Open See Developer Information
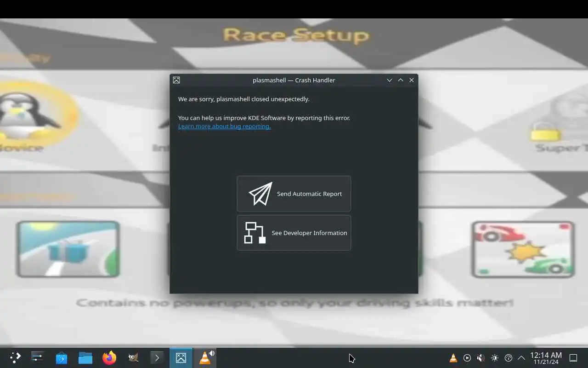This screenshot has width=588, height=368. tap(294, 233)
